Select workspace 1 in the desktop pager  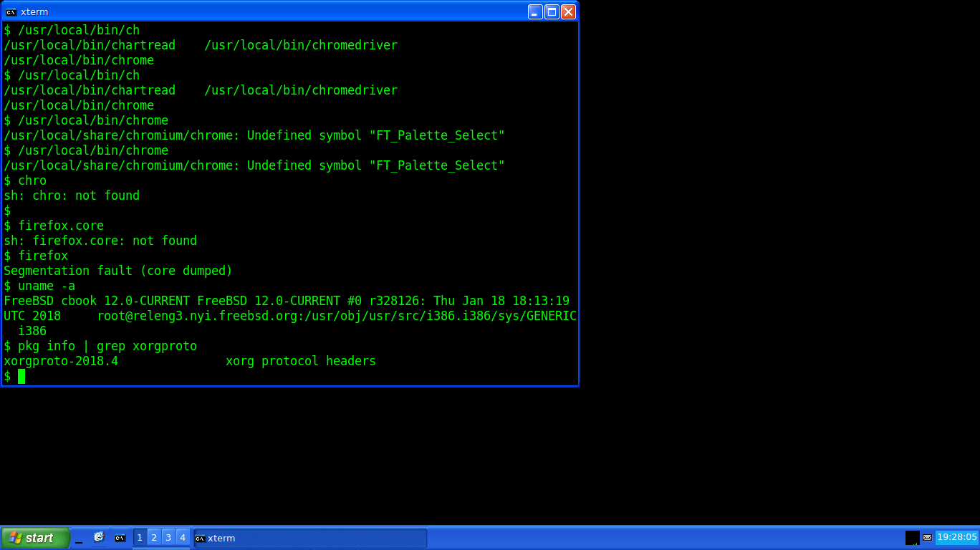pos(140,537)
